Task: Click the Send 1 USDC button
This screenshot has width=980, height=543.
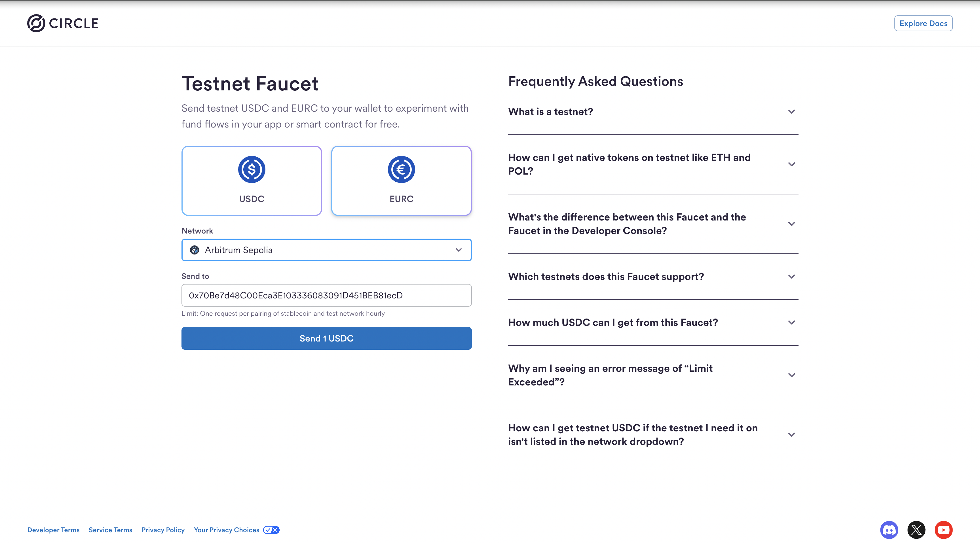Action: (x=326, y=338)
